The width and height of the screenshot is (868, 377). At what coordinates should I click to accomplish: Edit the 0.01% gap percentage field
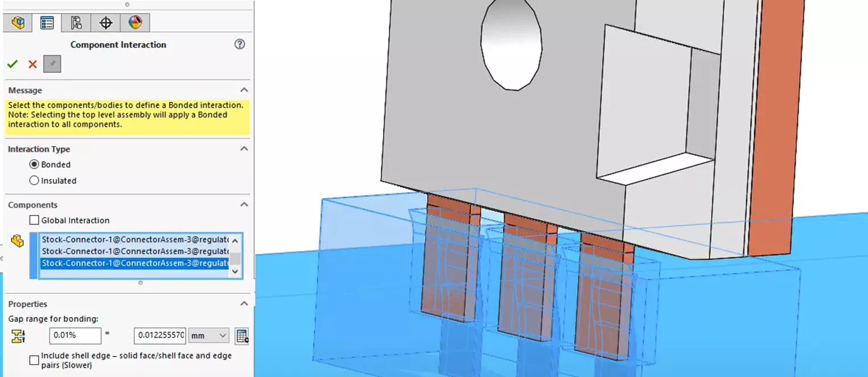pos(74,335)
